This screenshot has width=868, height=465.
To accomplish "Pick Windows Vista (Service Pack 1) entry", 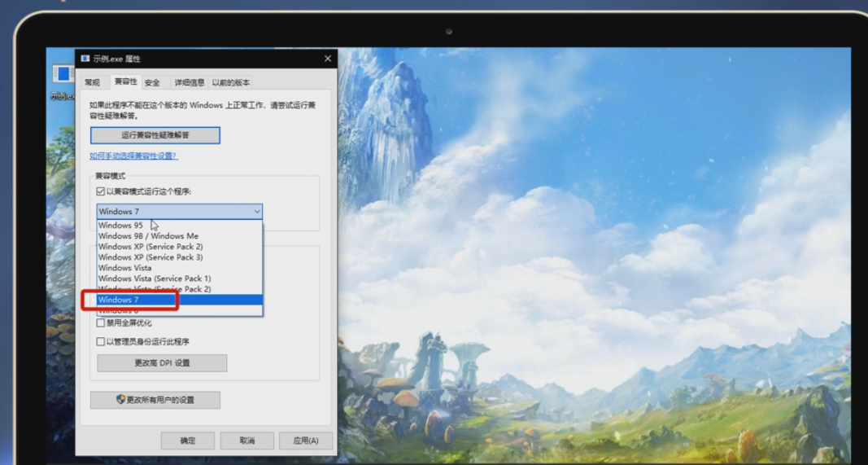I will [155, 279].
